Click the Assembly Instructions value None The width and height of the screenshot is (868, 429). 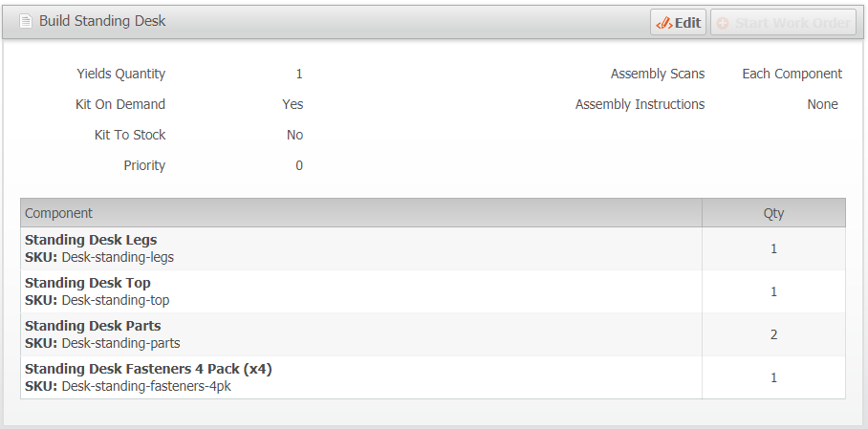tap(822, 104)
